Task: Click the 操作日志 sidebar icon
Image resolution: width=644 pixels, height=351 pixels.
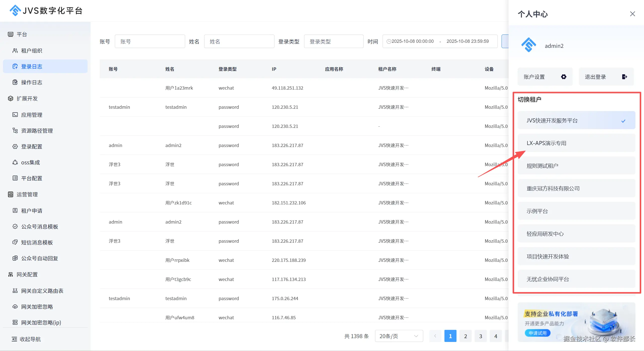Action: point(15,82)
